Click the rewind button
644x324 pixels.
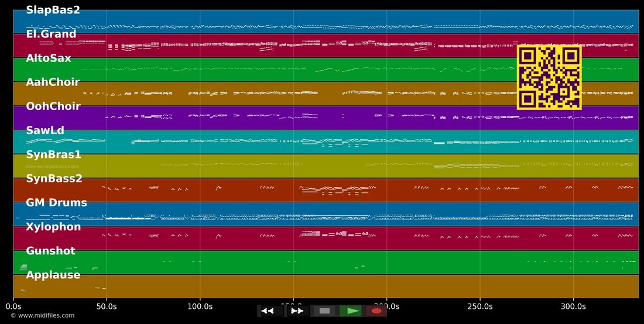pos(270,311)
